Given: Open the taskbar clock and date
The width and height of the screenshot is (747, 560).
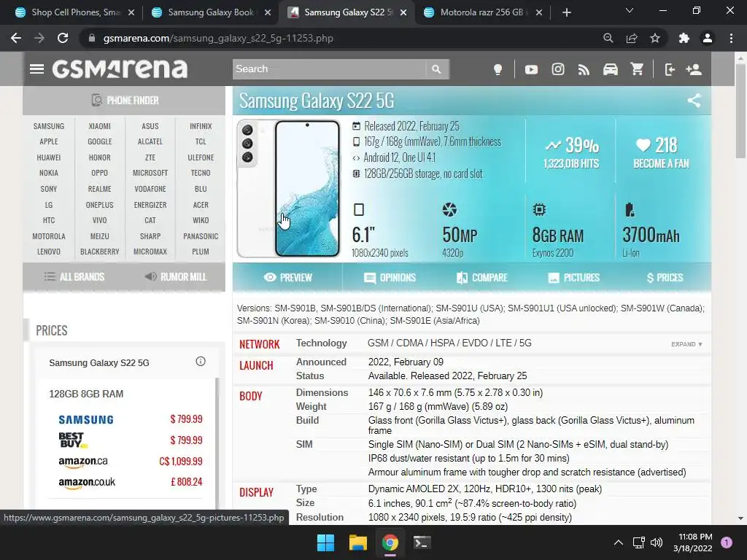Looking at the screenshot, I should tap(693, 542).
